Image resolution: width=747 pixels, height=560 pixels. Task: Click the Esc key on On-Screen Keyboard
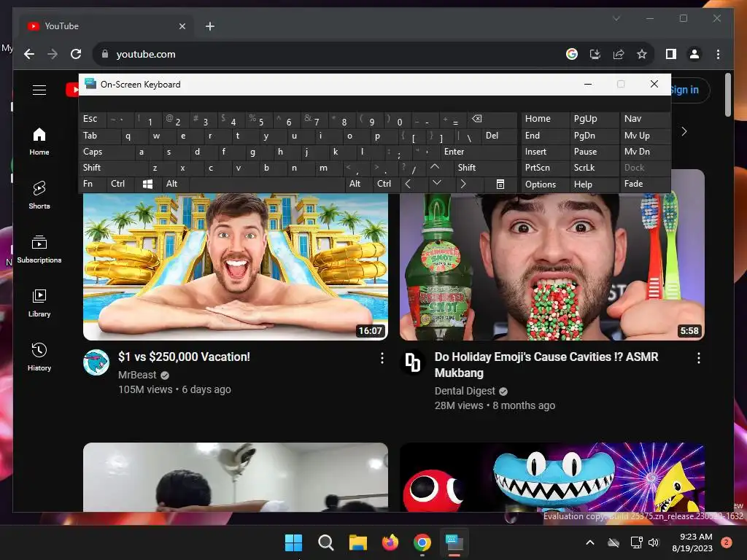coord(93,119)
